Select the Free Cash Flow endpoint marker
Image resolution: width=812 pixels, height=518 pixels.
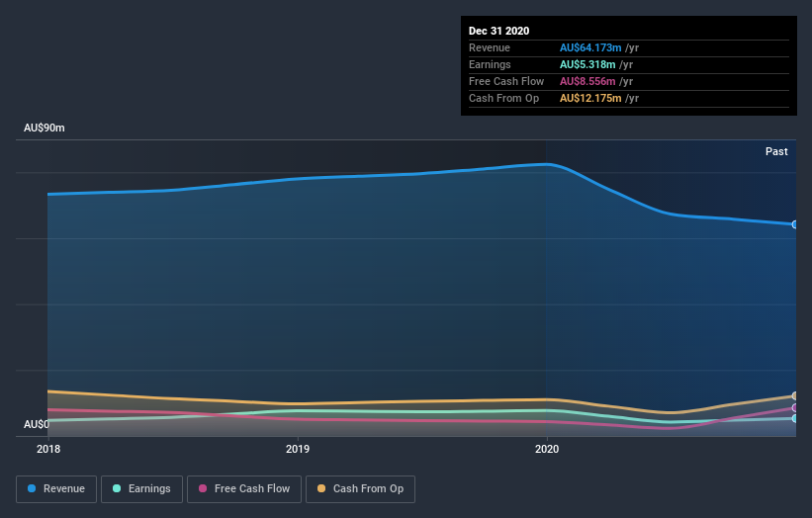[794, 407]
